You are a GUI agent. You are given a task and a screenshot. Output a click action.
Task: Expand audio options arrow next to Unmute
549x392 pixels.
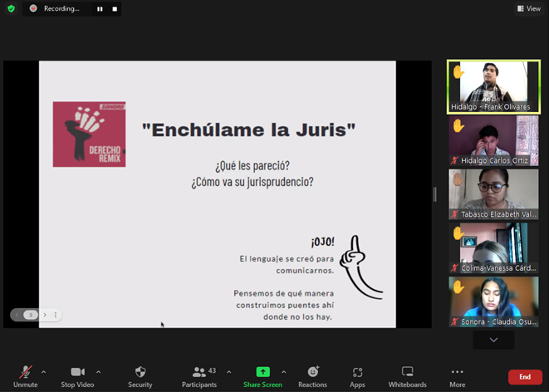point(44,372)
